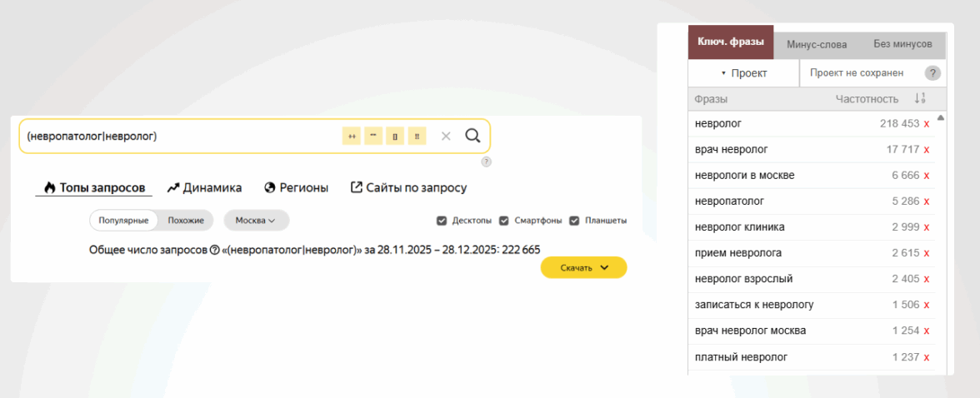The height and width of the screenshot is (398, 980).
Task: Open the Москва region dropdown
Action: click(257, 221)
